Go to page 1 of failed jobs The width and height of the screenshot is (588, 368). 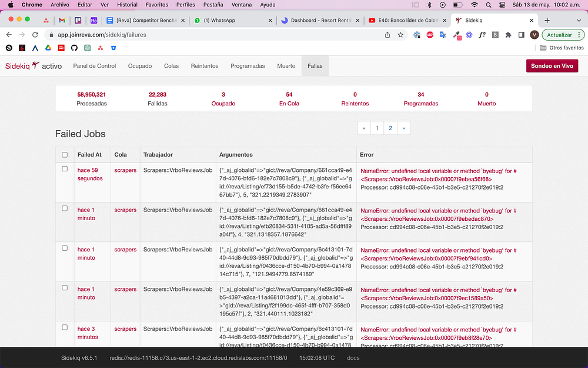click(x=377, y=128)
